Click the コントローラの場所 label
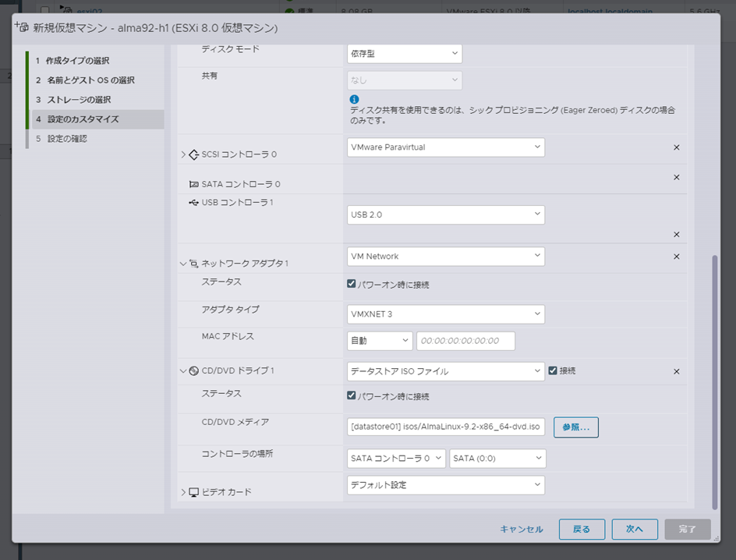This screenshot has height=560, width=736. pyautogui.click(x=237, y=453)
